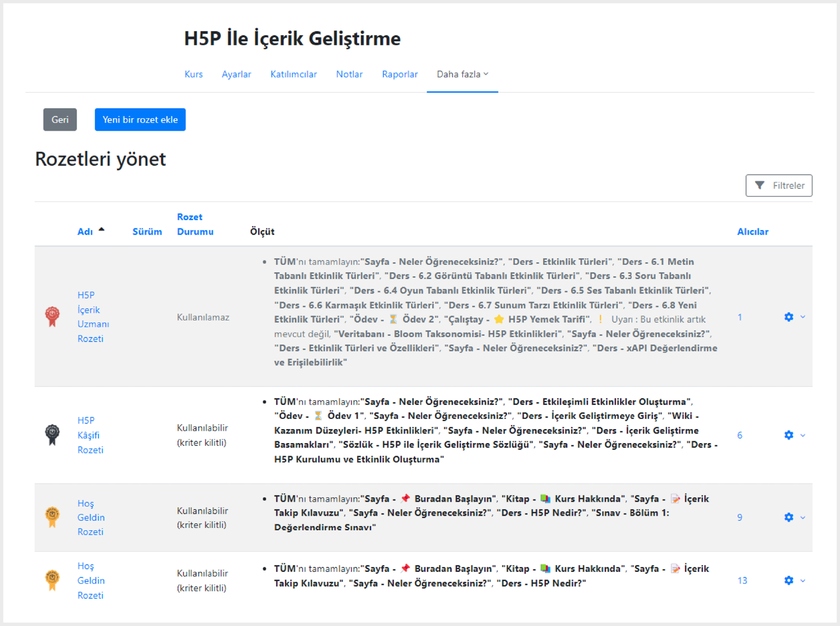This screenshot has height=626, width=840.
Task: Open H5P Kâşifi Rozeti link
Action: [91, 435]
